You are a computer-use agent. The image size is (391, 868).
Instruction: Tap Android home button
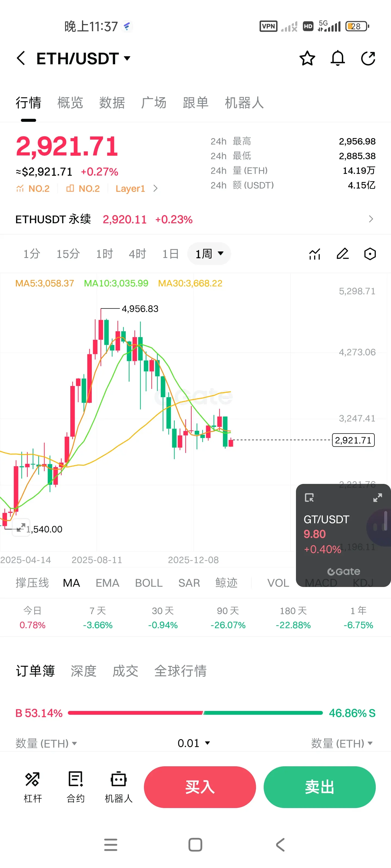click(195, 845)
